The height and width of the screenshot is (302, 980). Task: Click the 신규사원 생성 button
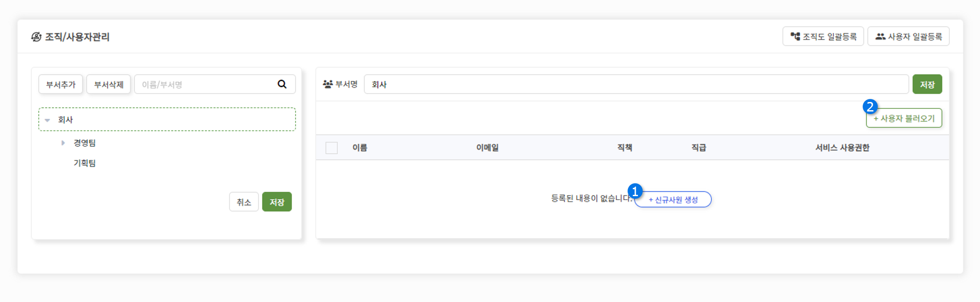tap(673, 200)
